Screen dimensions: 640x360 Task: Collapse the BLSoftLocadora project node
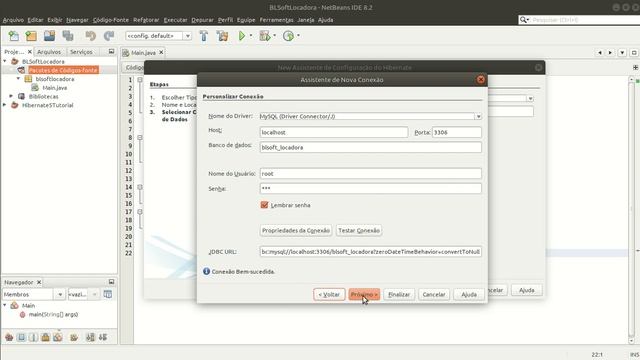(x=5, y=61)
